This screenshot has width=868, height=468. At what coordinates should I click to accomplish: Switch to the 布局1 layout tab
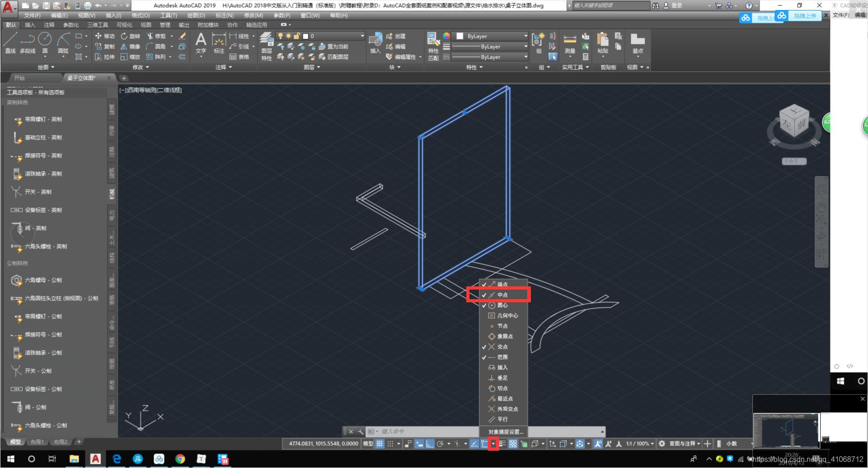point(37,442)
